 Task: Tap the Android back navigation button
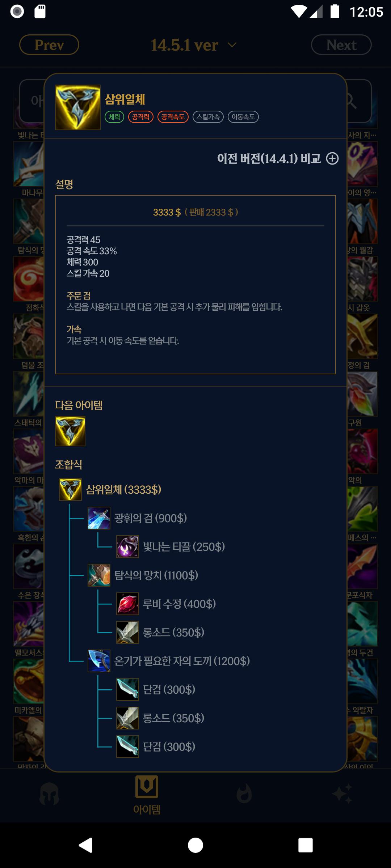coord(86,845)
